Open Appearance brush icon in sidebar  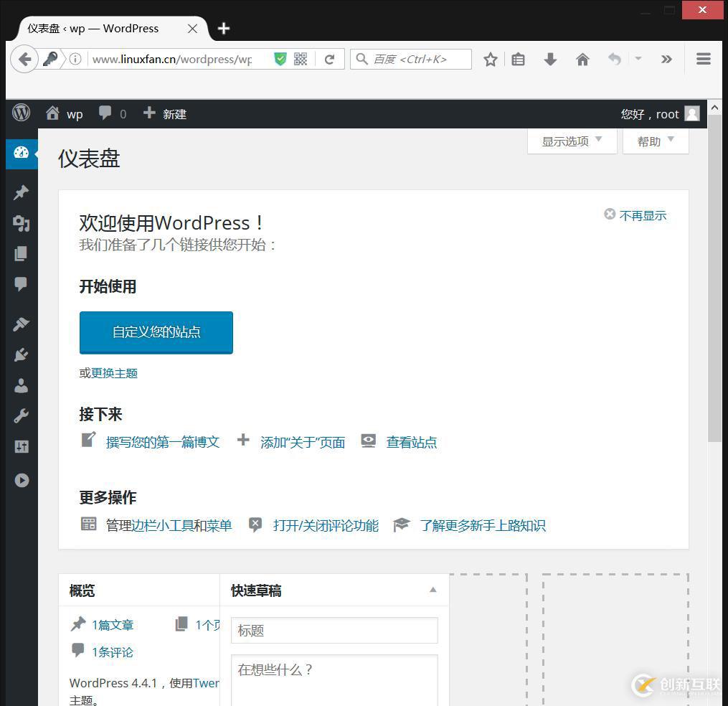tap(22, 324)
